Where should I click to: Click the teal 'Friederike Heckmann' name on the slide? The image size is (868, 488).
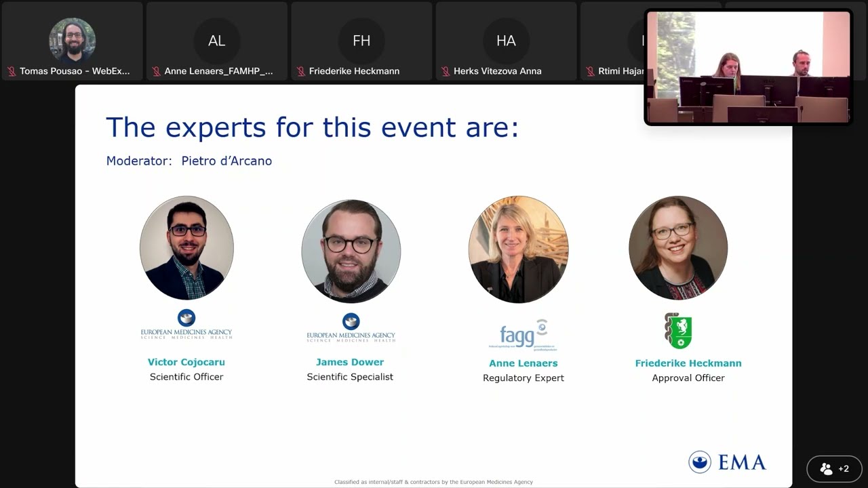click(x=688, y=363)
